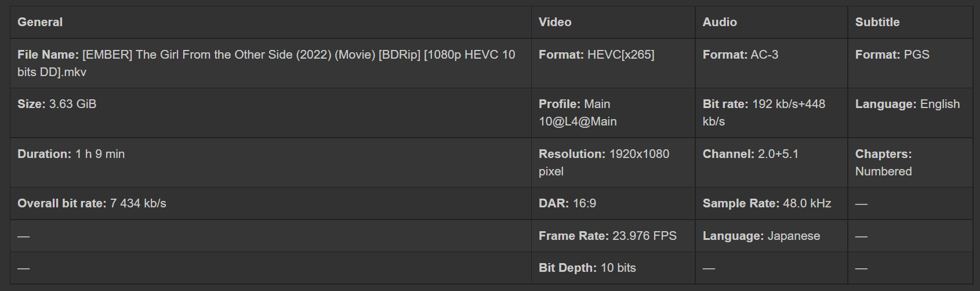Image resolution: width=980 pixels, height=291 pixels.
Task: Select the Frame Rate 23.976 FPS cell
Action: coord(607,236)
